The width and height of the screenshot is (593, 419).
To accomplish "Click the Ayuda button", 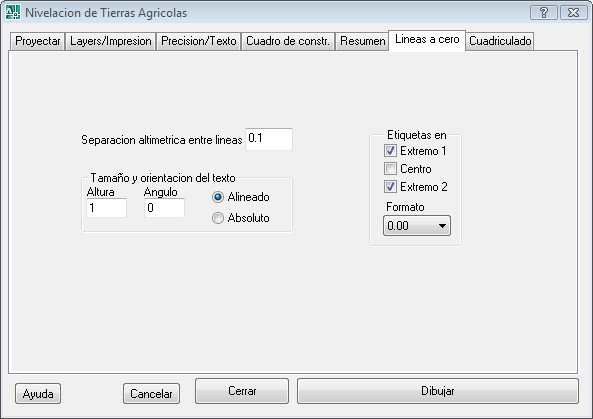I will pos(38,394).
